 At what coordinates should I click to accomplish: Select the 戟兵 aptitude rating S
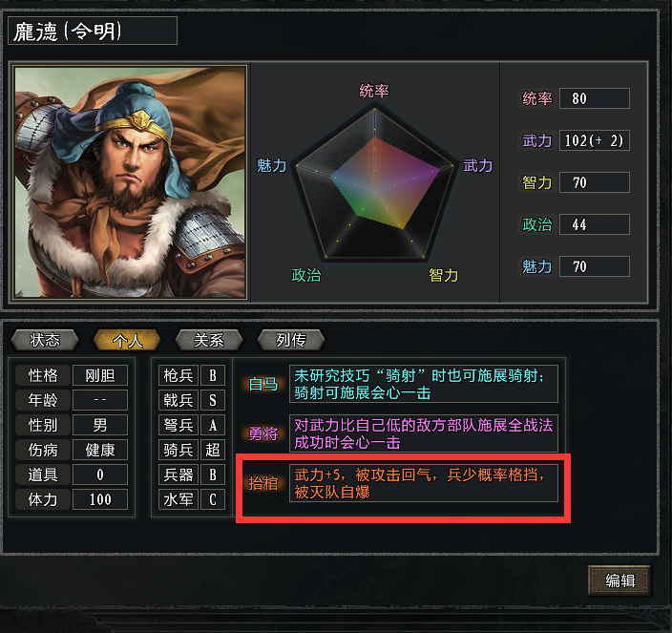[213, 400]
